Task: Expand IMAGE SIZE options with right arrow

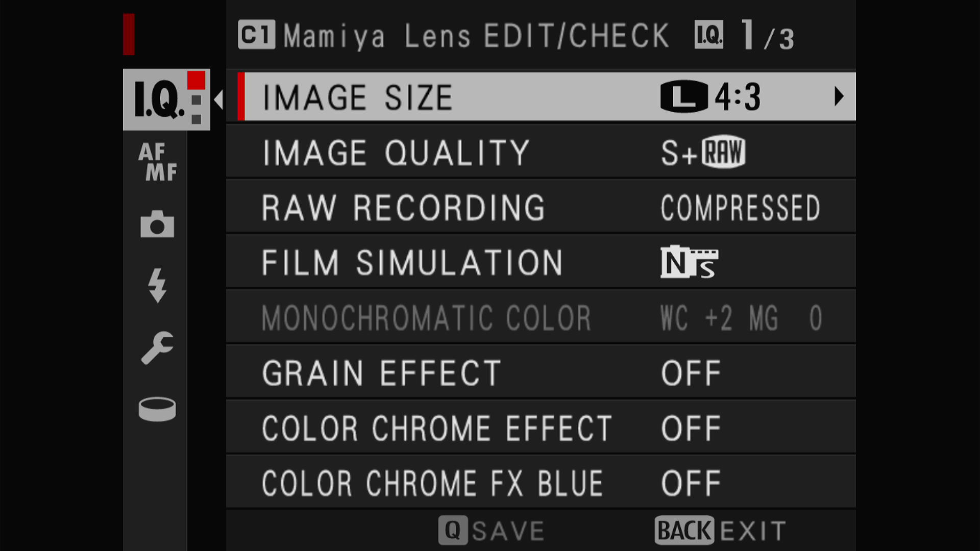Action: pyautogui.click(x=839, y=96)
